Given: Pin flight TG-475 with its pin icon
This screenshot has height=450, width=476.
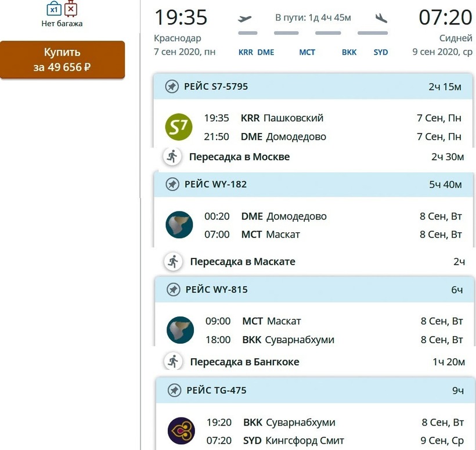Looking at the screenshot, I should pyautogui.click(x=174, y=390).
